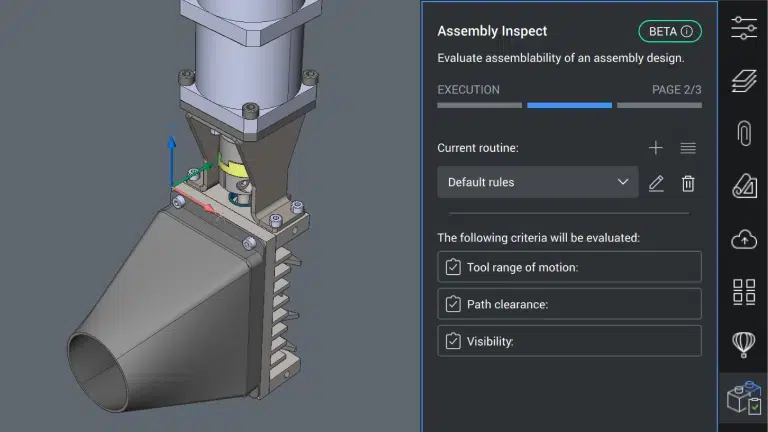Screen dimensions: 768x432
Task: Toggle the Visibility criterion checkbox
Action: [x=453, y=341]
